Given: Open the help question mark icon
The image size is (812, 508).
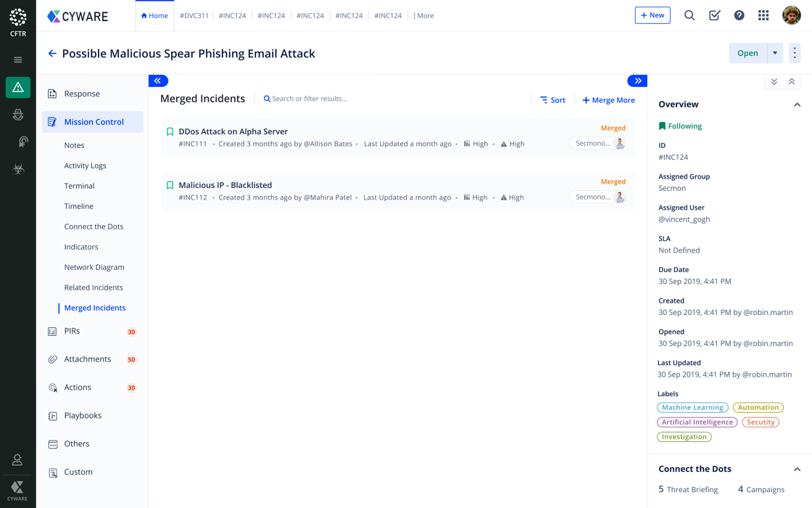Looking at the screenshot, I should 739,15.
